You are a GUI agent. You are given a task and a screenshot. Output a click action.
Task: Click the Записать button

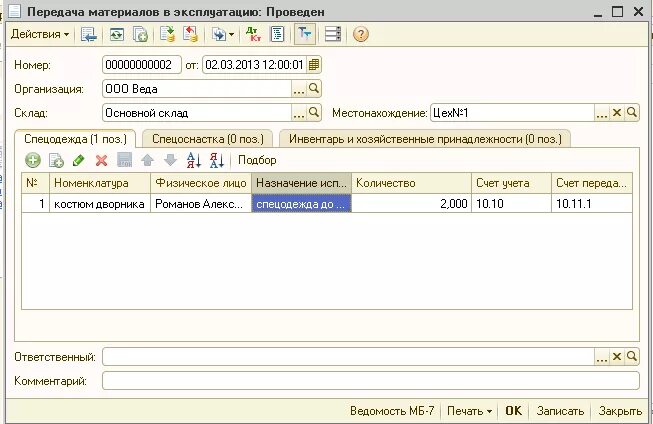pyautogui.click(x=560, y=411)
